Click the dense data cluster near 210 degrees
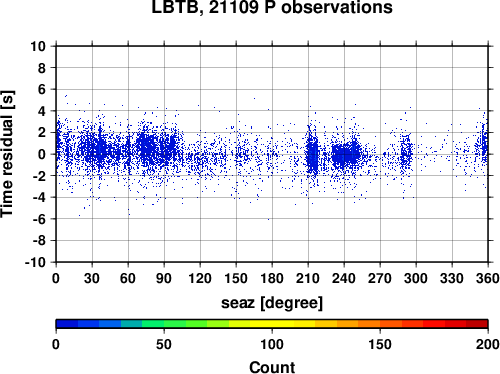This screenshot has width=500, height=374. tap(312, 155)
